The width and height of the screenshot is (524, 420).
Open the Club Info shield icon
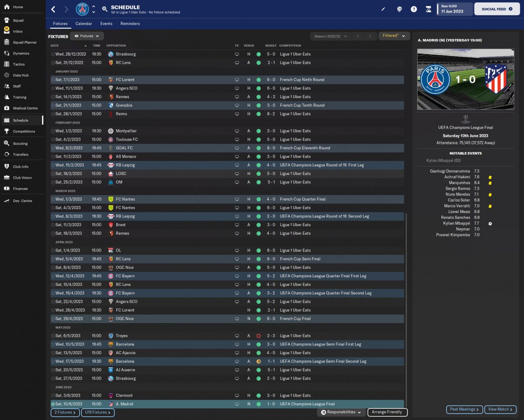click(7, 167)
